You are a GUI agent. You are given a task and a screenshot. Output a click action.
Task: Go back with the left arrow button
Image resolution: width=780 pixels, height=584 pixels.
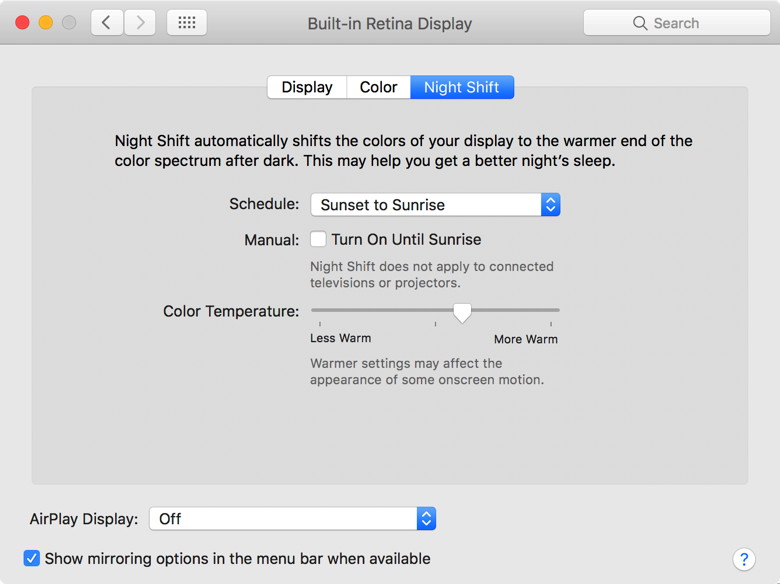click(x=107, y=22)
